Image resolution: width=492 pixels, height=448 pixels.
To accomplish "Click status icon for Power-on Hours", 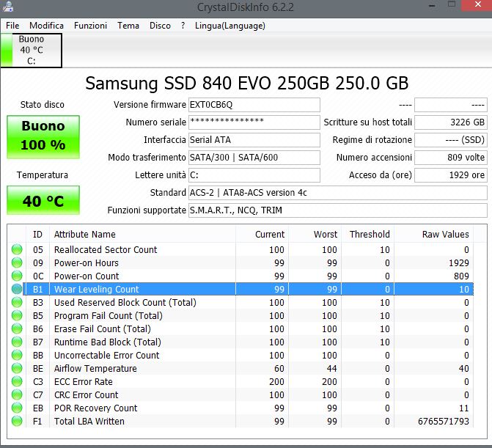I will (17, 262).
